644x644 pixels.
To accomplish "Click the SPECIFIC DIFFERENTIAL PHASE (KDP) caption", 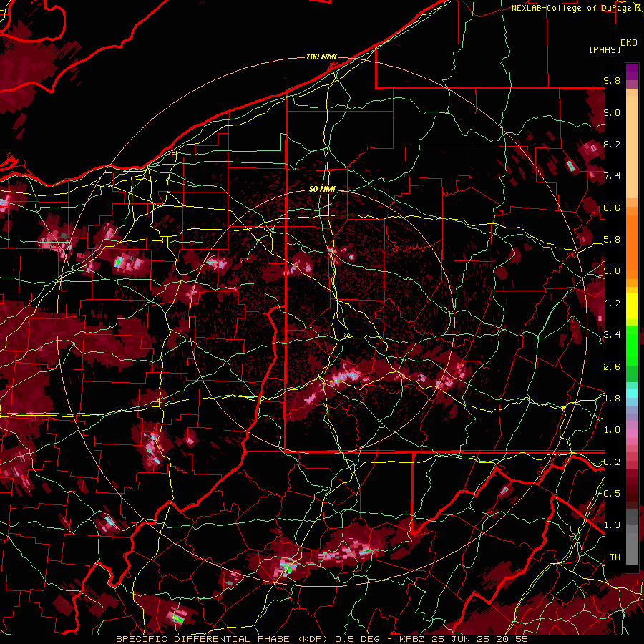I will point(223,639).
